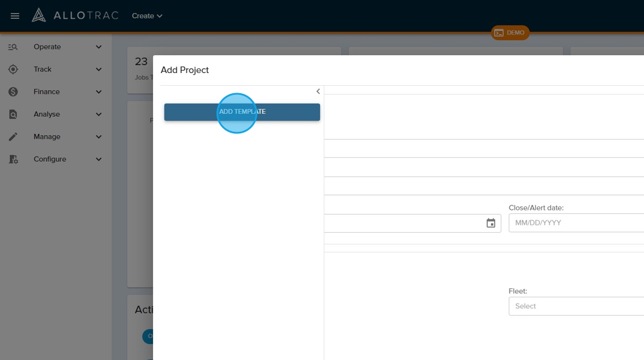Click the Allotrac logo
The width and height of the screenshot is (644, 360).
pos(75,16)
